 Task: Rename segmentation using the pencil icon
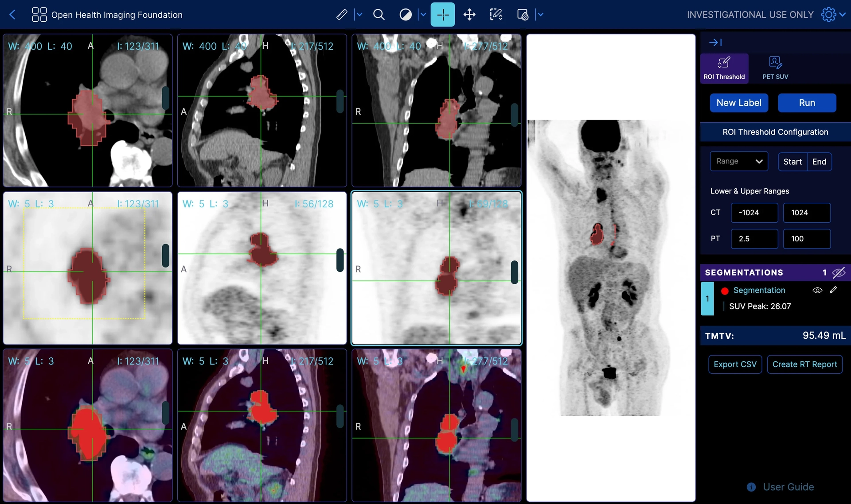tap(833, 290)
